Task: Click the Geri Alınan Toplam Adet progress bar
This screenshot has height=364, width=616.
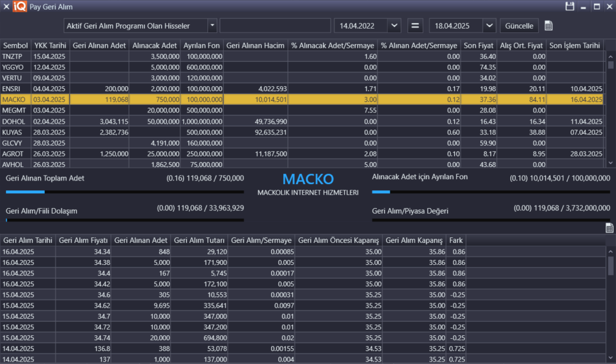Action: pos(125,192)
